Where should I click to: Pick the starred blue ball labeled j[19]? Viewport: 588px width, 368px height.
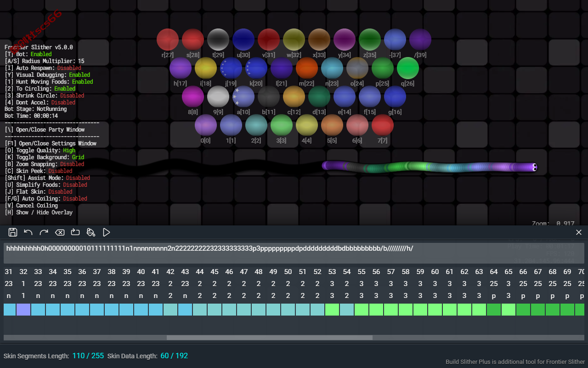[231, 68]
